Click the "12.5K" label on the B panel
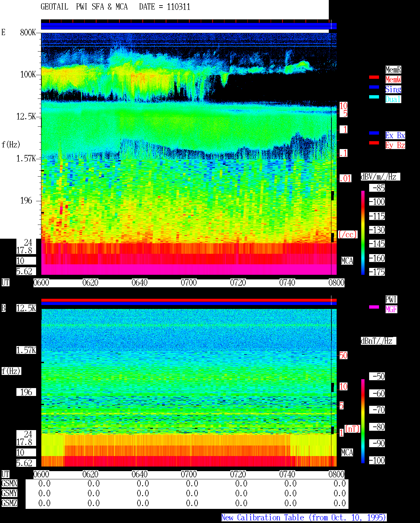420x523 pixels. tap(26, 308)
